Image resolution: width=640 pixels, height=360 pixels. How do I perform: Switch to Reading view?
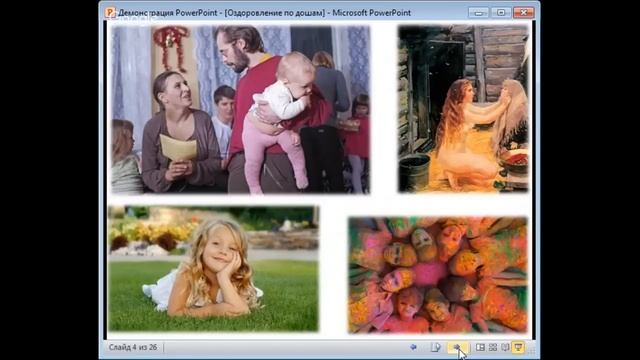pos(505,347)
